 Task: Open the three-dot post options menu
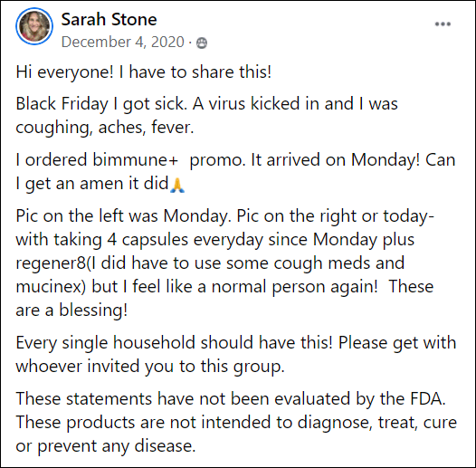click(x=443, y=24)
